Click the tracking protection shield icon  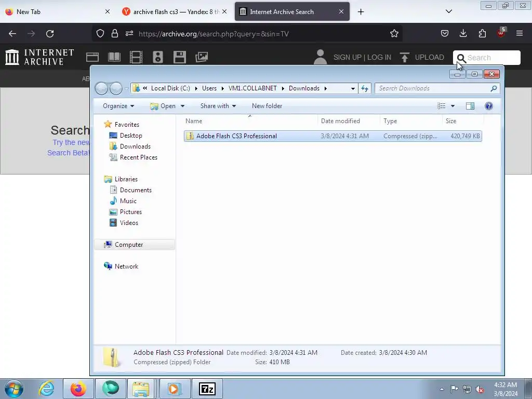(x=100, y=34)
